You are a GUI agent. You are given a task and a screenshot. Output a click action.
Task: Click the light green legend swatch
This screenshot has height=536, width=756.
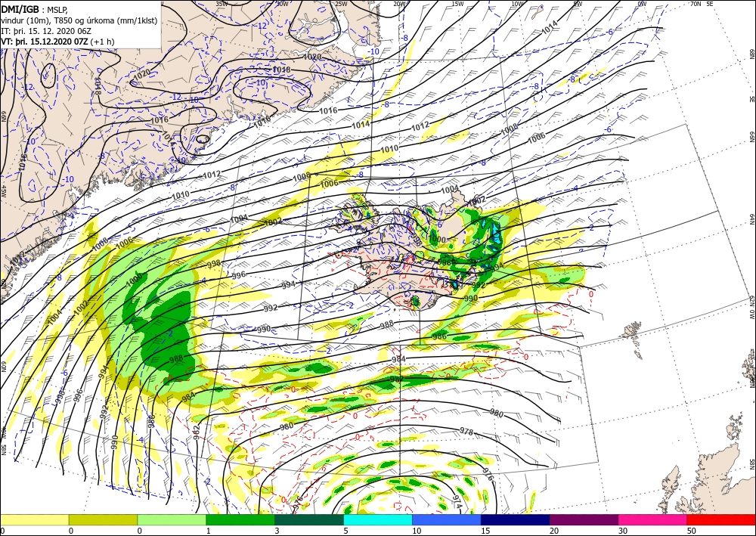coord(172,519)
